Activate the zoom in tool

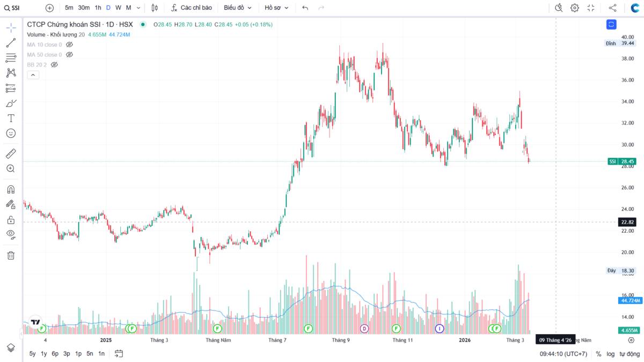[11, 168]
